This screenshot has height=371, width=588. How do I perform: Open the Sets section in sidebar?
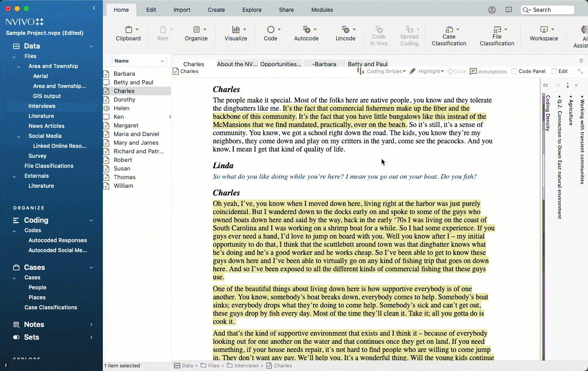pyautogui.click(x=31, y=337)
